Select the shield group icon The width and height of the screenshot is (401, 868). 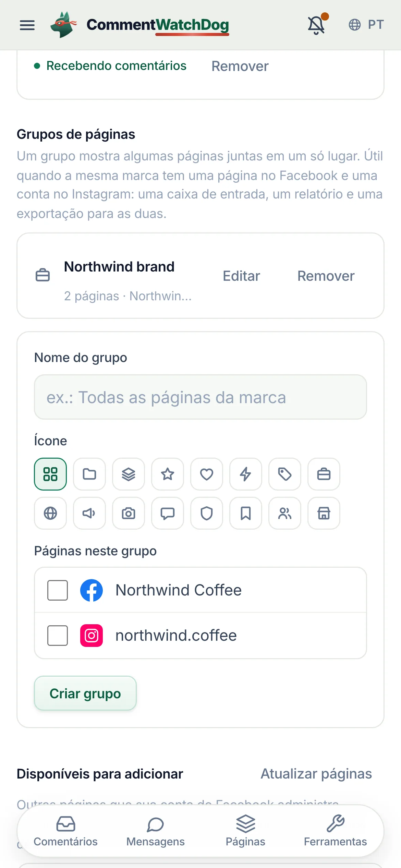point(207,513)
